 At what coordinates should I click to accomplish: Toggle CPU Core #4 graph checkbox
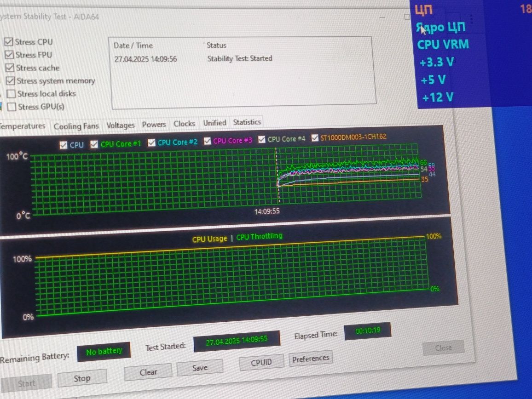pyautogui.click(x=261, y=139)
